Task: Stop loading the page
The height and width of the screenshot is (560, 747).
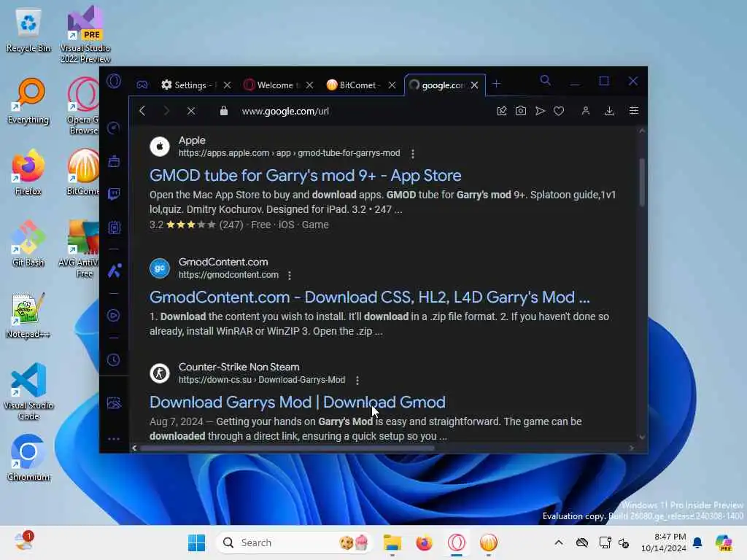Action: click(191, 111)
